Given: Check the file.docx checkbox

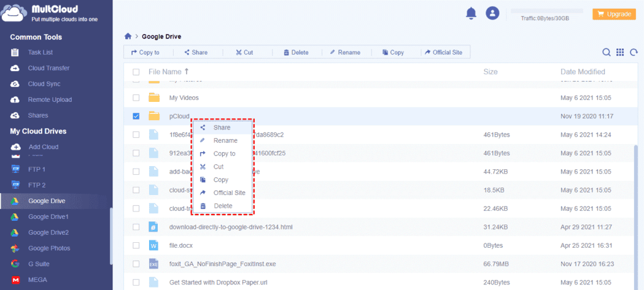Looking at the screenshot, I should 136,245.
